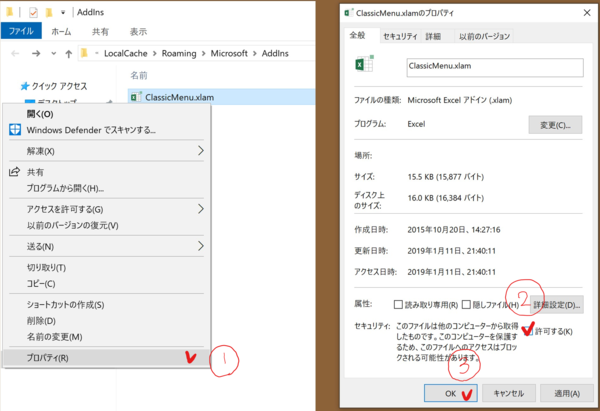Open クイック アクセス in the navigation pane
Image resolution: width=600 pixels, height=411 pixels.
[59, 86]
